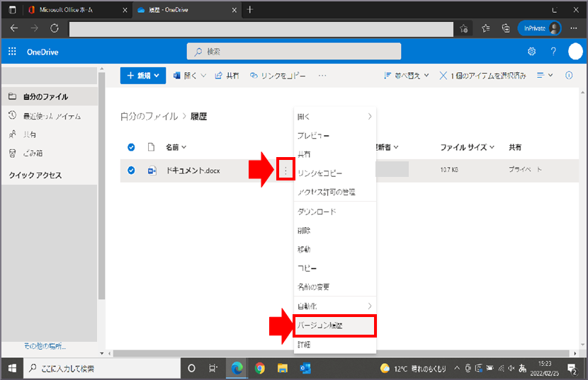The height and width of the screenshot is (380, 588).
Task: Open the help question mark
Action: (x=553, y=52)
